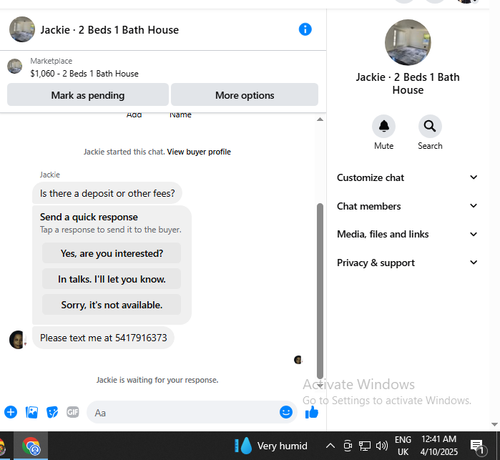Click the seen-by avatar receipt
This screenshot has width=500, height=460.
click(x=298, y=360)
